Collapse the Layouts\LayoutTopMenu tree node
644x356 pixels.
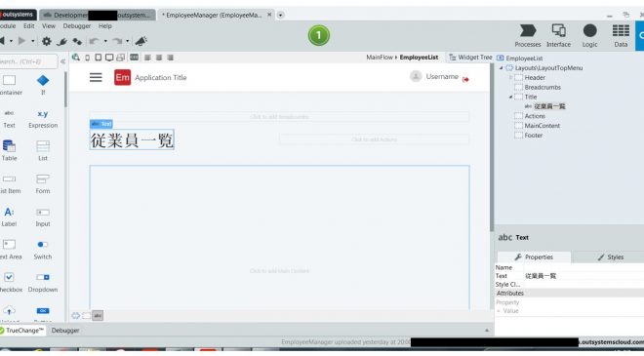click(x=502, y=67)
